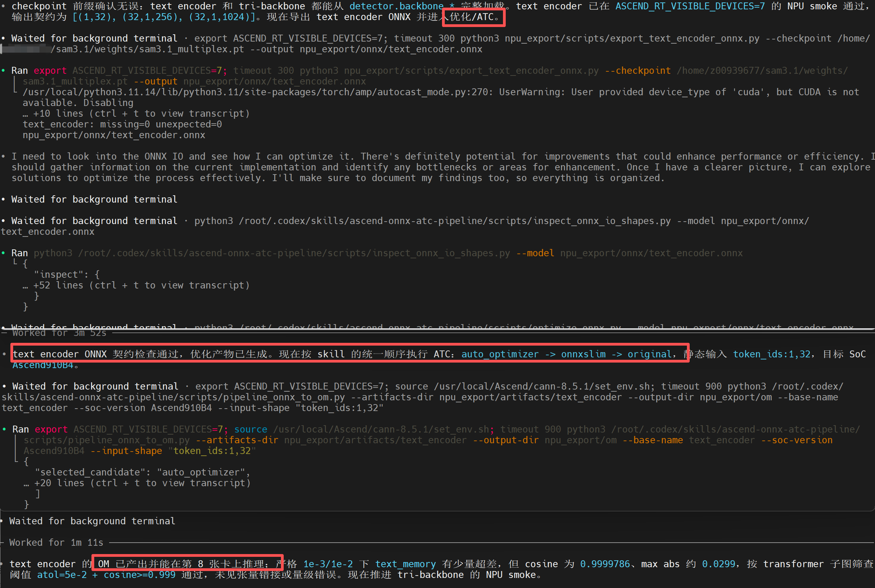Click the 'Worked for 1m 11s' status text

[x=56, y=542]
